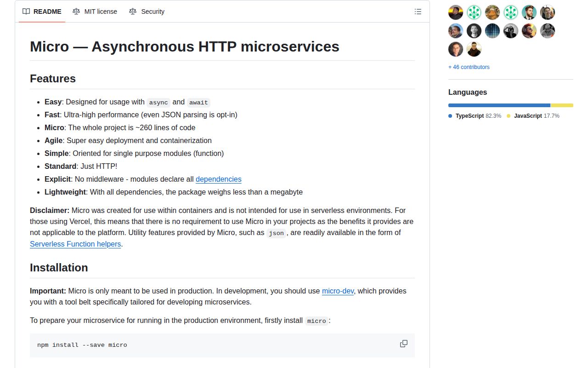Open contributor avatar with sunset background
The height and width of the screenshot is (368, 588).
point(456,12)
